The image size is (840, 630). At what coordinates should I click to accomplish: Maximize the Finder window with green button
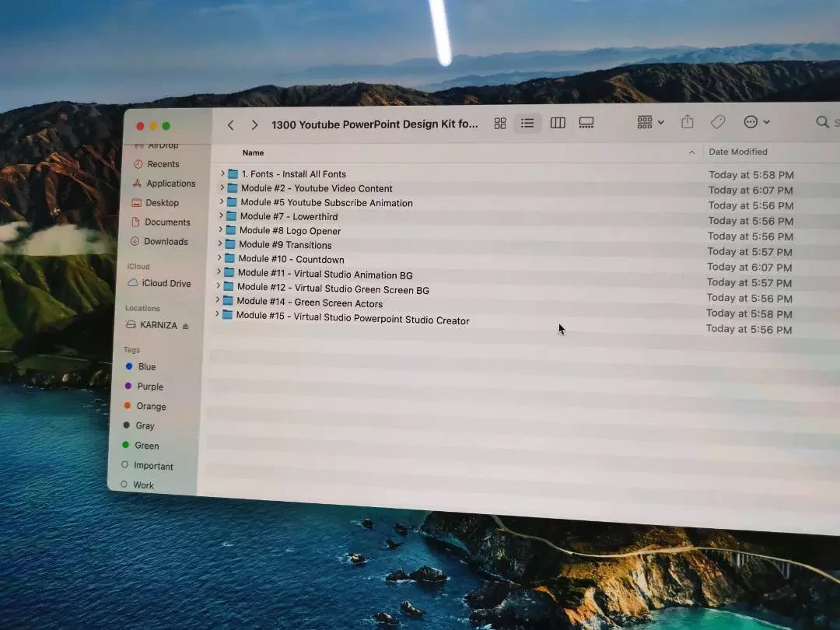tap(166, 126)
